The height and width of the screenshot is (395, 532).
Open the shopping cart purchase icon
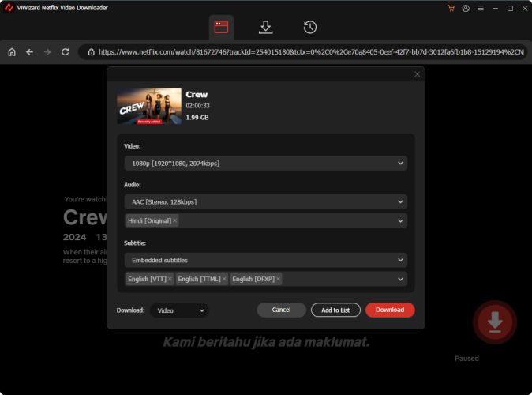(451, 8)
